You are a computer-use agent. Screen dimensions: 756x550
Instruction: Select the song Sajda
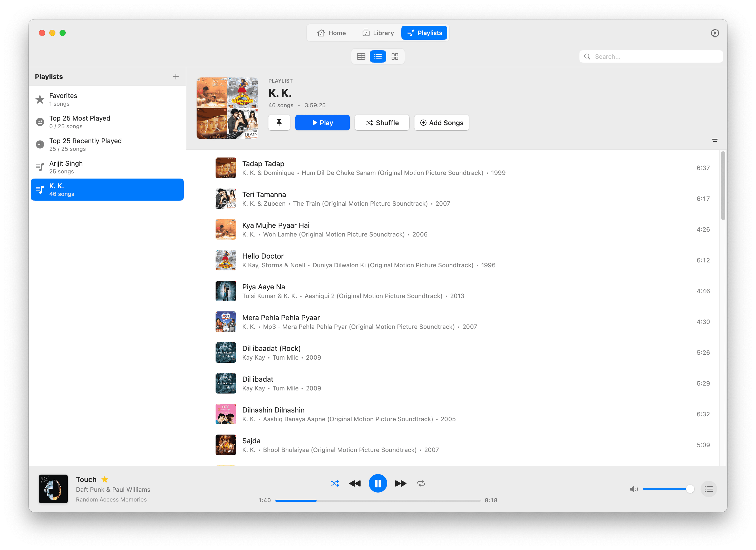pos(453,445)
